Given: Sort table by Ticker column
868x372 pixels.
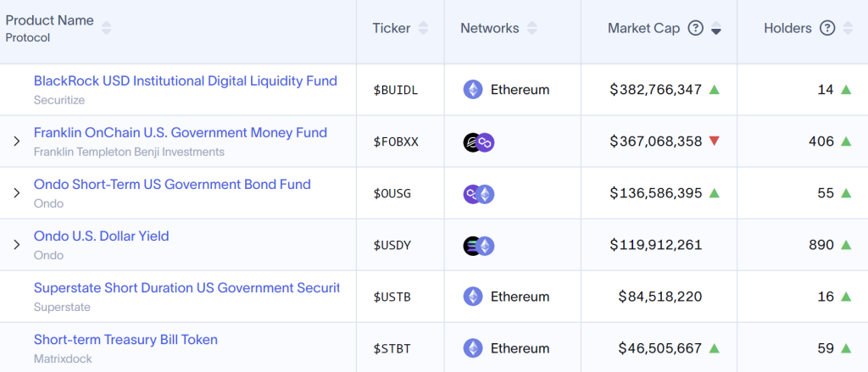Looking at the screenshot, I should click(423, 29).
